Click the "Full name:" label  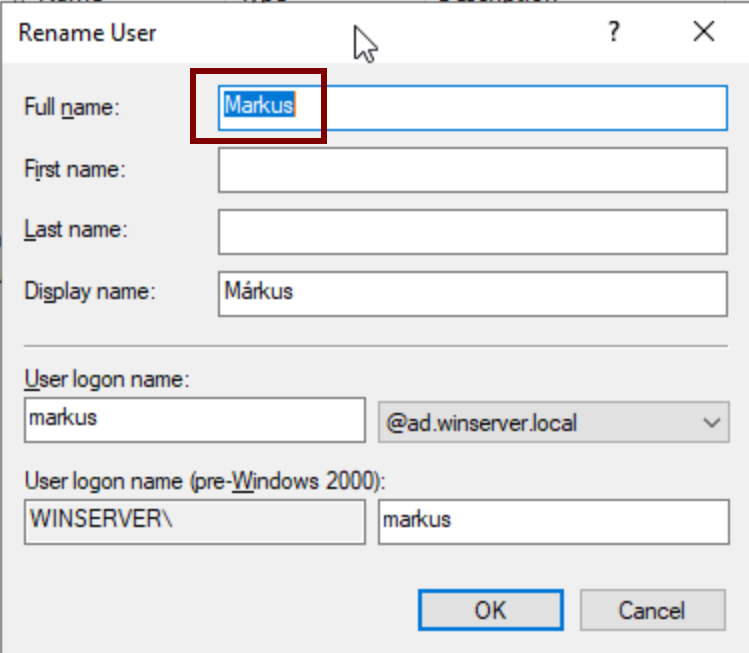coord(72,108)
